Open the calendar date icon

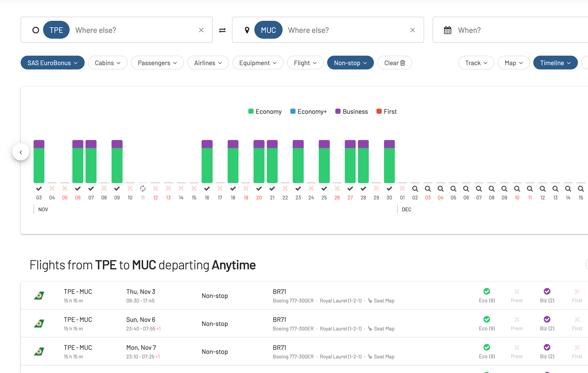448,30
